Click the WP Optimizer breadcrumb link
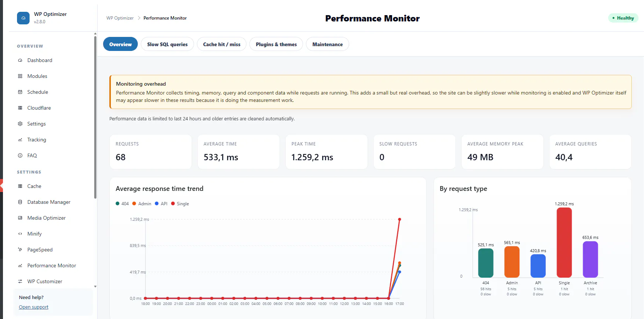The width and height of the screenshot is (644, 319). click(x=120, y=18)
